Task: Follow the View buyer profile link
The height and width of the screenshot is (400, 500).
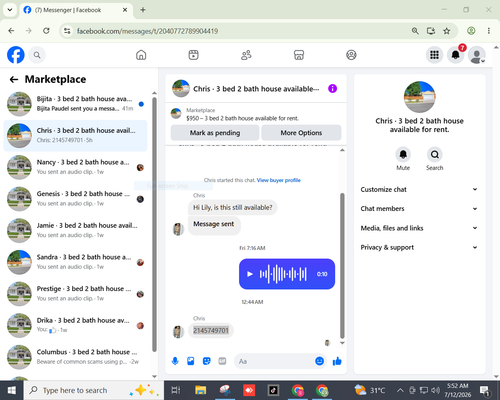Action: coord(279,180)
